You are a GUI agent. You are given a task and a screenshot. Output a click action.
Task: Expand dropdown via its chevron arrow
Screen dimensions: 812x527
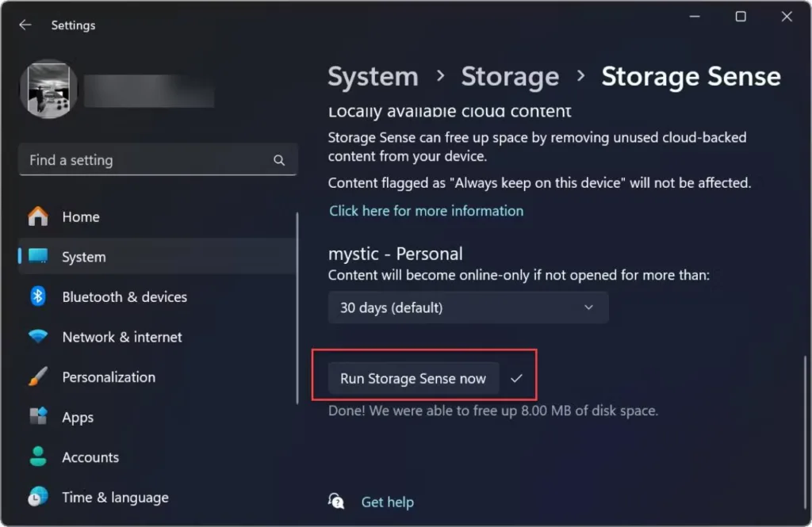[x=588, y=307]
